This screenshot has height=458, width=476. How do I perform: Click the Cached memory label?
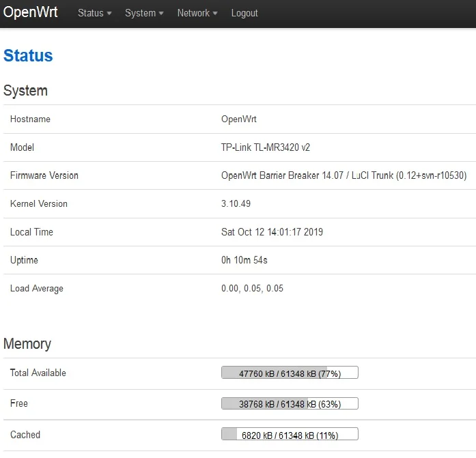(25, 435)
